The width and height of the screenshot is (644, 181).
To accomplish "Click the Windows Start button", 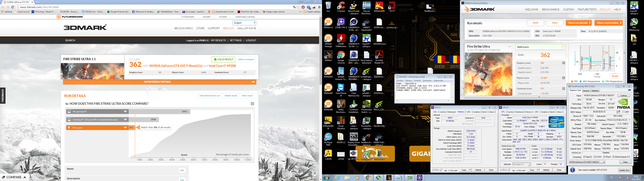I will (x=326, y=178).
